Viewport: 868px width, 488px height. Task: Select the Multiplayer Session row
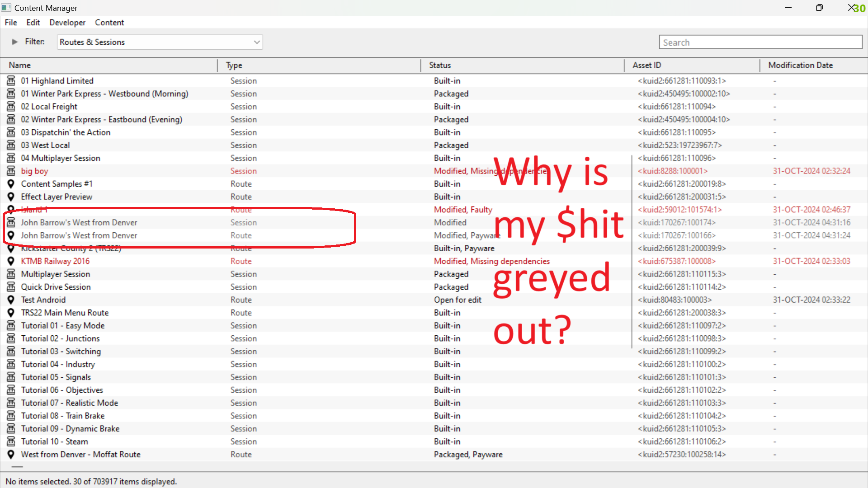point(56,274)
